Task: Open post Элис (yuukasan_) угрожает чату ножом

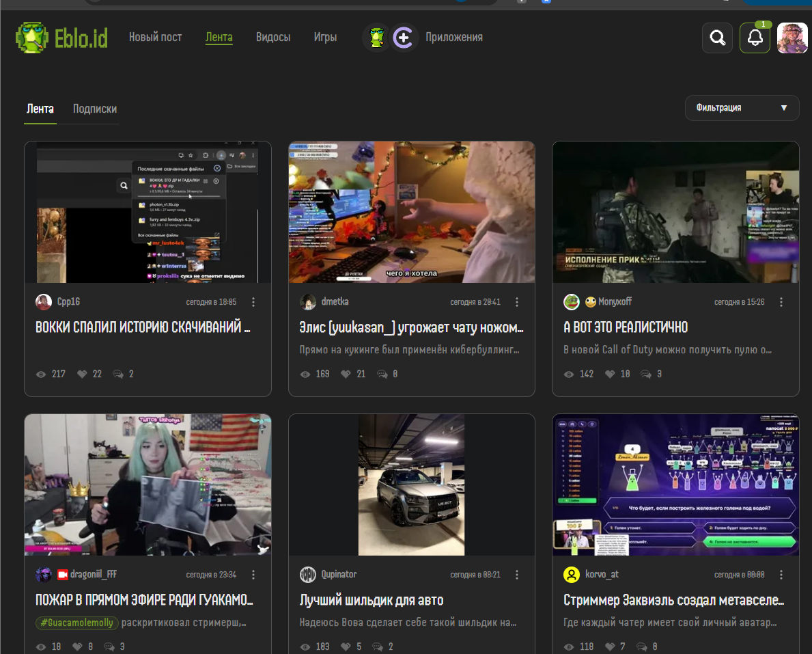Action: click(x=411, y=327)
